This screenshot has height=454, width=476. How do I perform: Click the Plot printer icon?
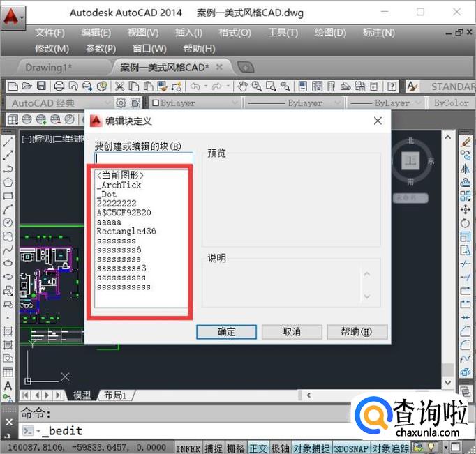pos(59,86)
